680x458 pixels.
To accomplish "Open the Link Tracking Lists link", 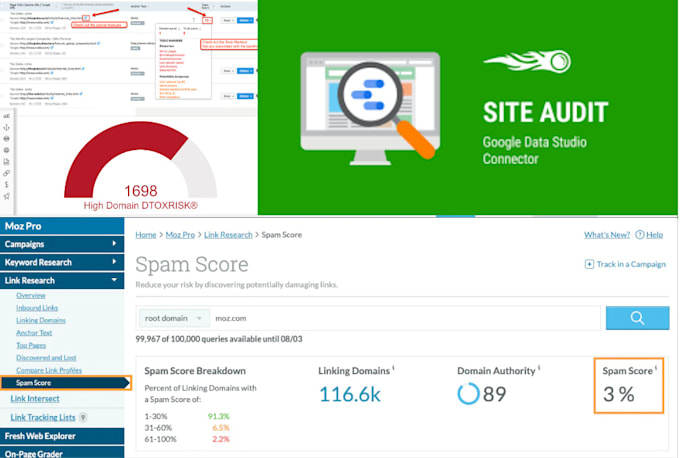I will click(x=42, y=417).
